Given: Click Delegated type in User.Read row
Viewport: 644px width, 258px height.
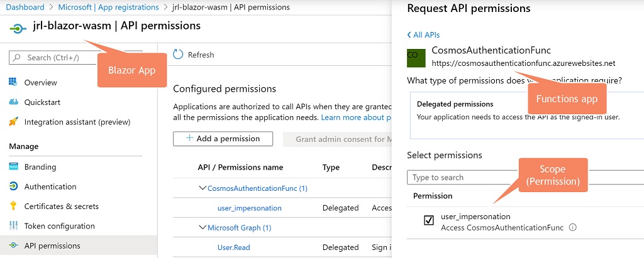Looking at the screenshot, I should (x=340, y=247).
